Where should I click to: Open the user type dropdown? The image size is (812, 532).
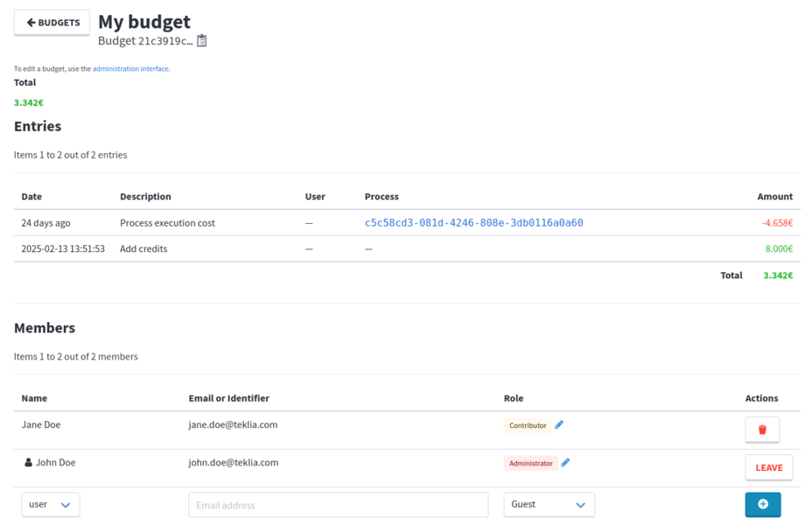[x=50, y=504]
